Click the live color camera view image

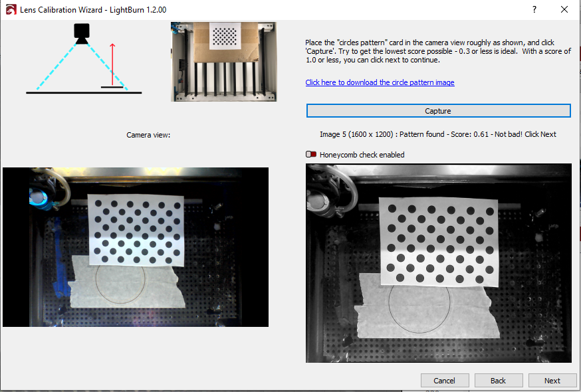pyautogui.click(x=136, y=247)
